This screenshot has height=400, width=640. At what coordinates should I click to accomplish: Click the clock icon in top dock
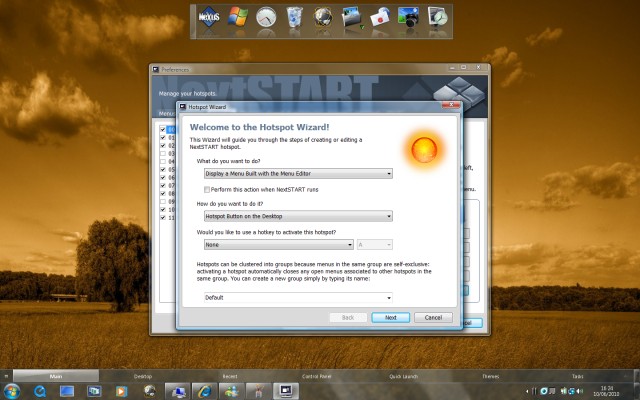click(265, 16)
